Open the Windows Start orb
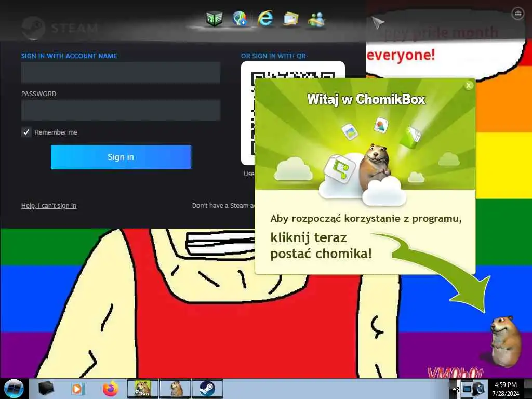The height and width of the screenshot is (399, 532). pos(14,389)
